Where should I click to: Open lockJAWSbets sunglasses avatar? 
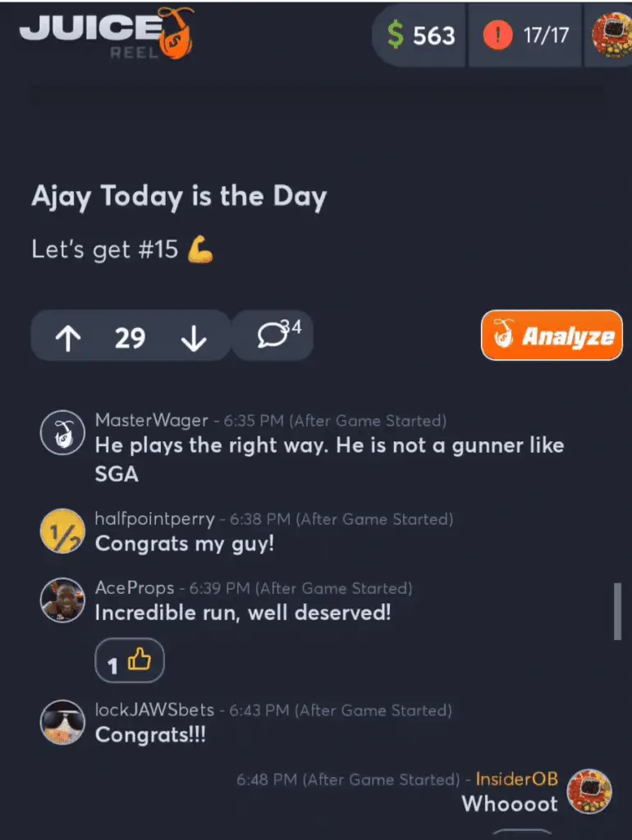point(62,722)
